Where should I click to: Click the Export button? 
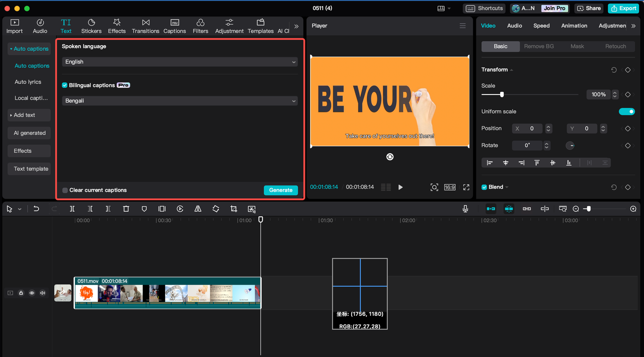(x=623, y=8)
